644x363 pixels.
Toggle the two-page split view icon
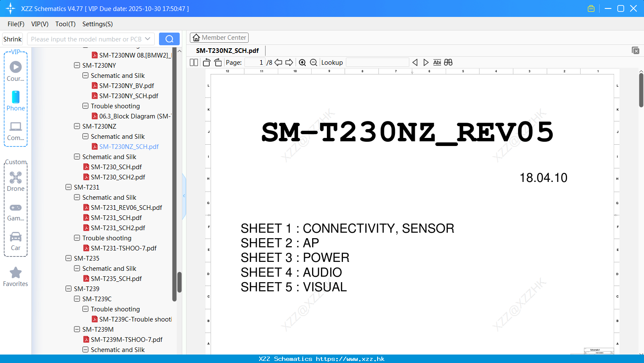pos(194,62)
